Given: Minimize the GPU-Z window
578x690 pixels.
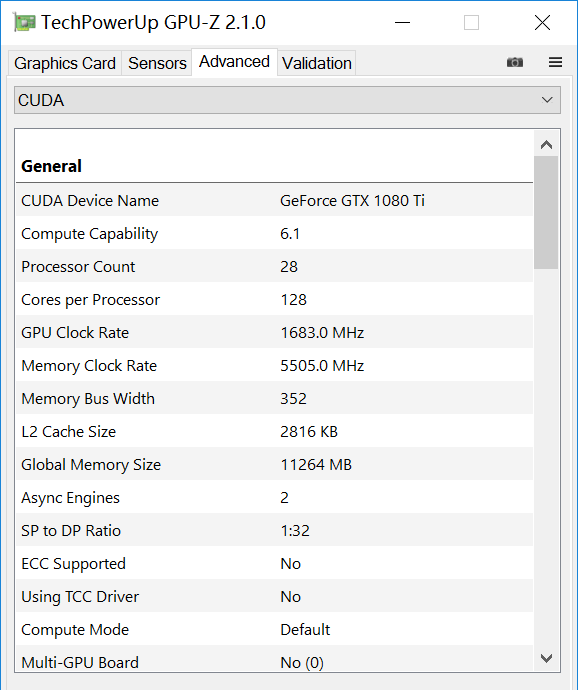Looking at the screenshot, I should (x=402, y=22).
